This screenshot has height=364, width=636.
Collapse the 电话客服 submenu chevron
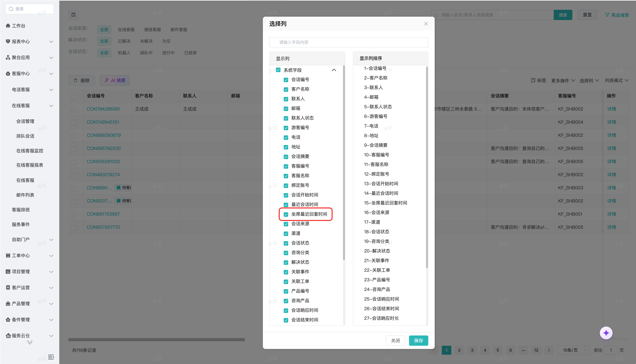(51, 90)
